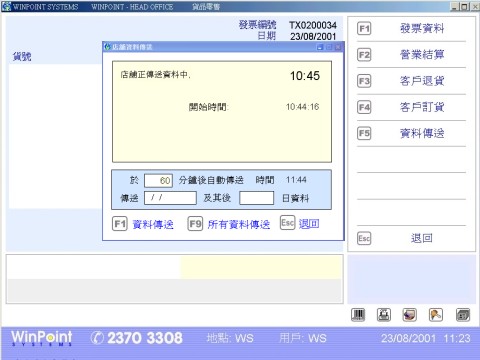The width and height of the screenshot is (480, 360).
Task: Click the 傳送 date input field
Action: 170,198
